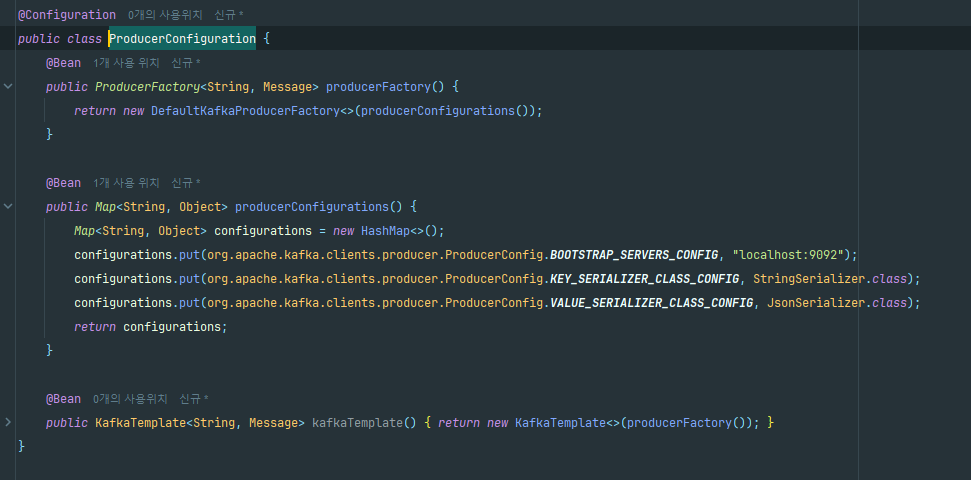971x480 pixels.
Task: Click @Bean annotation above producerConfigurations method
Action: tap(63, 183)
